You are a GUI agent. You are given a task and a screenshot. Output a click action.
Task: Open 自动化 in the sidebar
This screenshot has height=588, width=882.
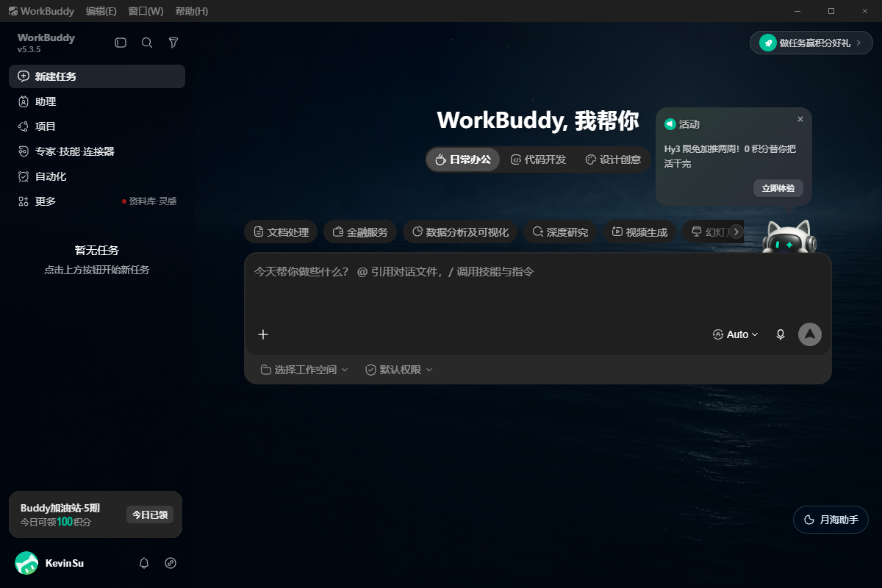coord(97,176)
